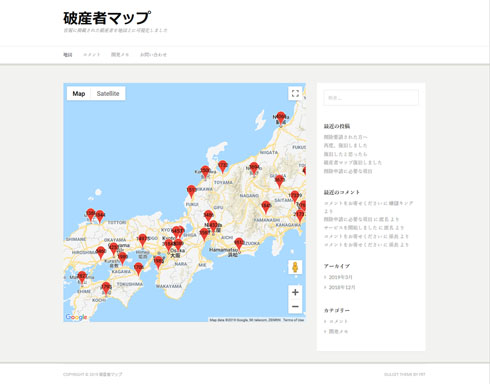Open the post 復旧したと思ったら
This screenshot has width=490, height=387.
(x=346, y=154)
